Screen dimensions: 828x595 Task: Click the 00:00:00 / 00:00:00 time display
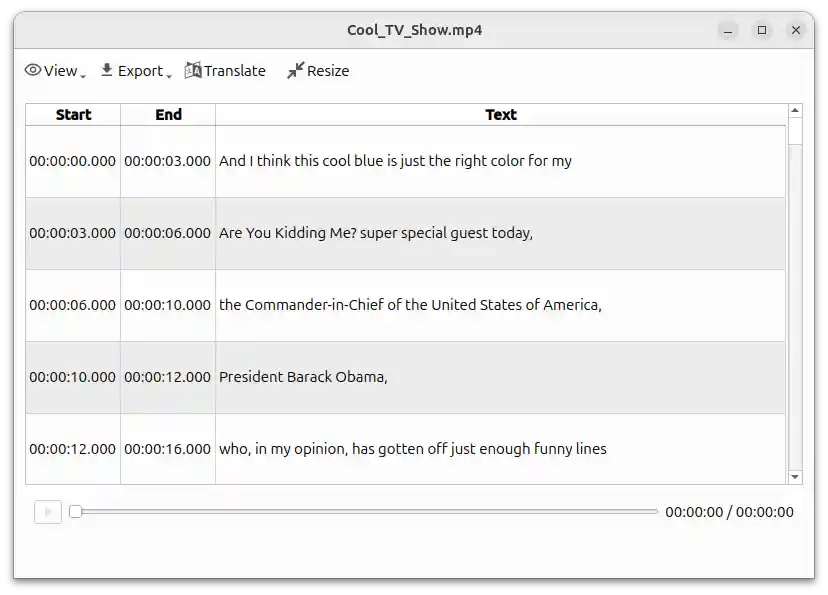pyautogui.click(x=727, y=511)
